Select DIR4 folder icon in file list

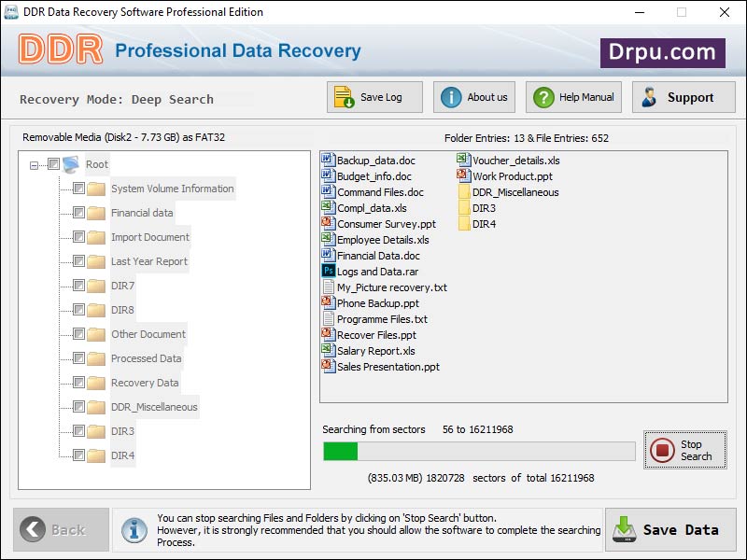[x=464, y=223]
